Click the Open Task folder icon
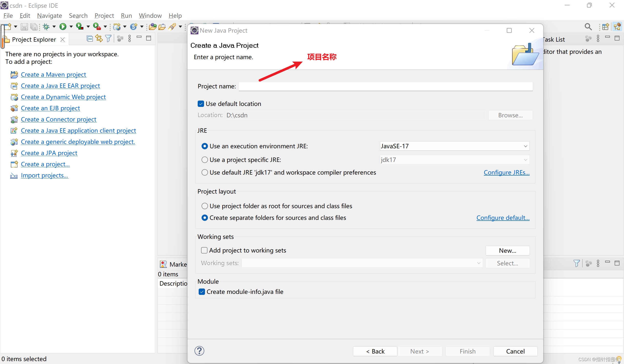The width and height of the screenshot is (624, 364). [162, 27]
